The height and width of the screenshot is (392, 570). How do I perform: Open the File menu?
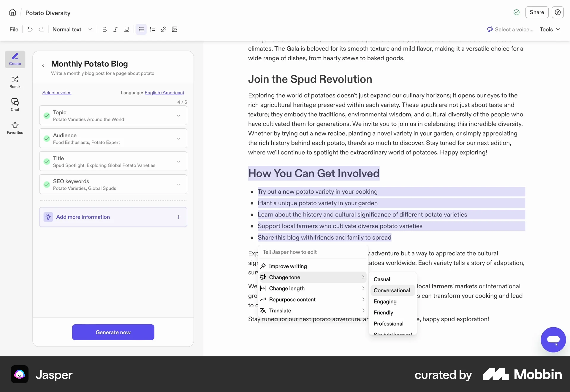click(x=13, y=29)
